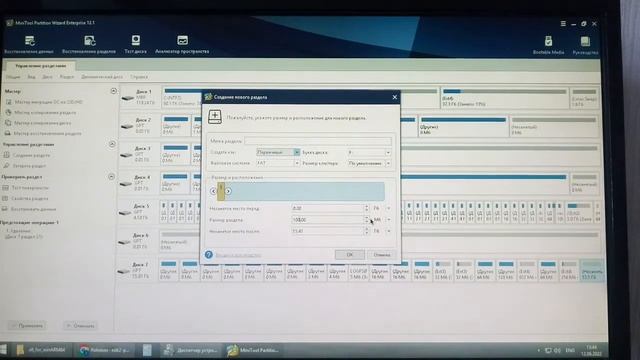Click the Partition Size input field
The image size is (640, 360).
[327, 220]
